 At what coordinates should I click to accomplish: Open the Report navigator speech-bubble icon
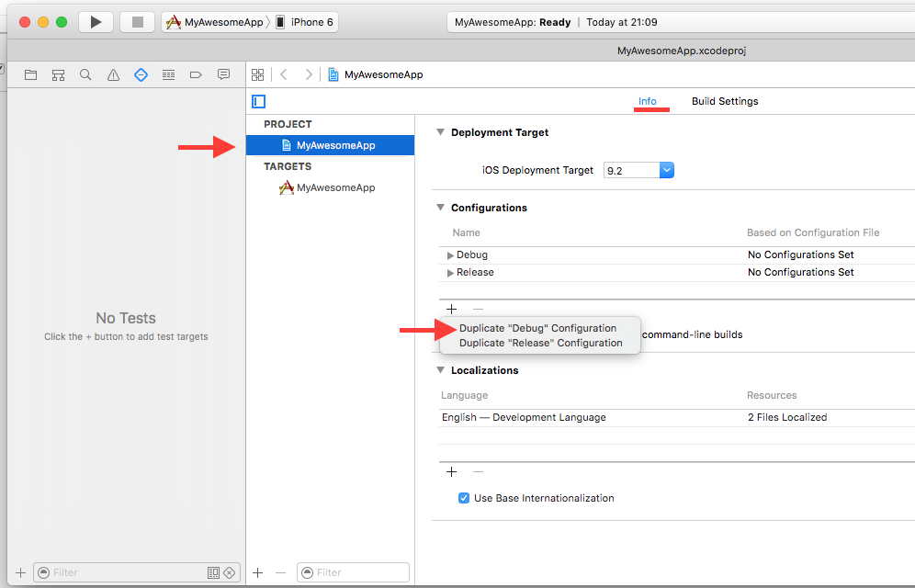point(223,74)
